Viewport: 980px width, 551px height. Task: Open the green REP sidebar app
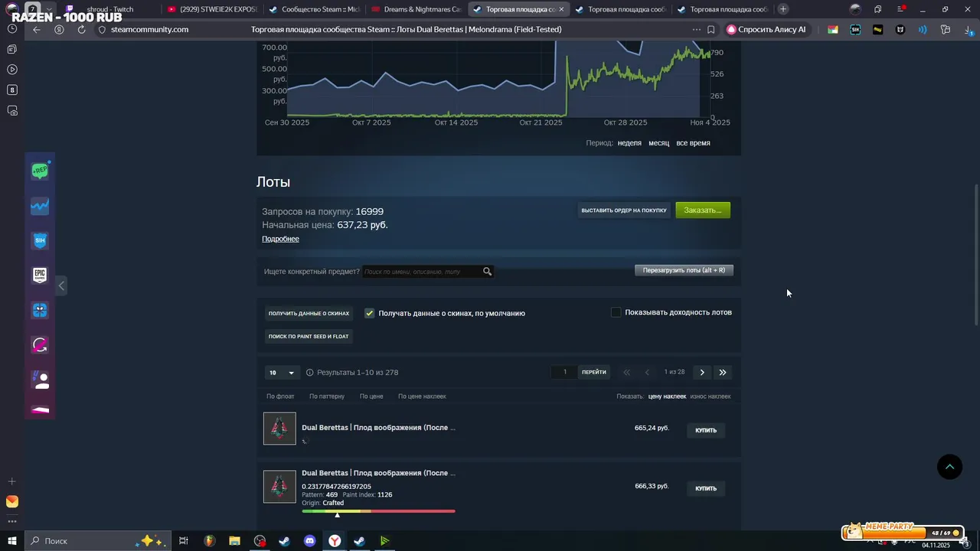point(40,171)
